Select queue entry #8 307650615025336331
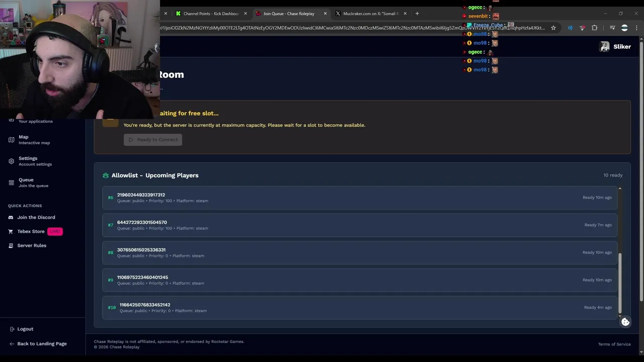 point(360,252)
